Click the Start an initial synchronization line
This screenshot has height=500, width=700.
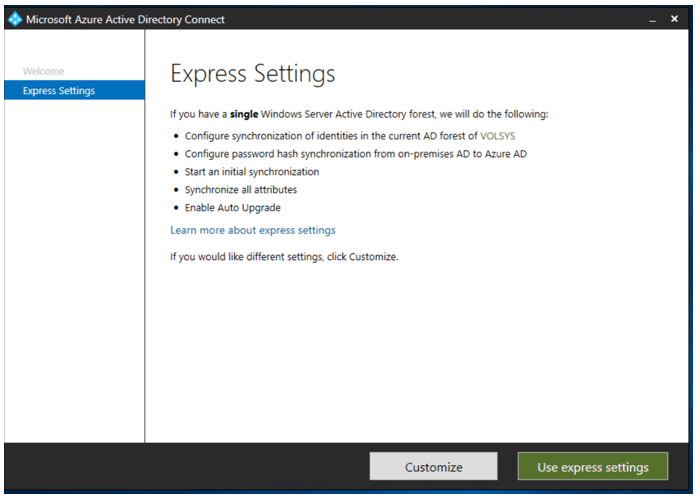tap(252, 172)
